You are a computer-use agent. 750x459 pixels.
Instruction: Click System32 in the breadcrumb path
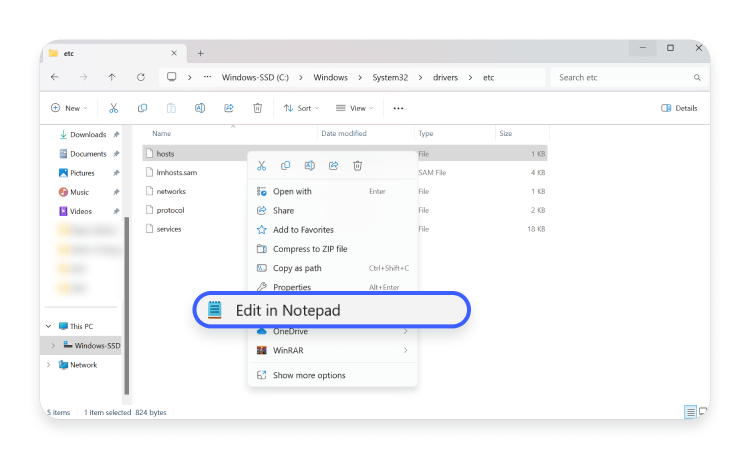click(x=390, y=77)
